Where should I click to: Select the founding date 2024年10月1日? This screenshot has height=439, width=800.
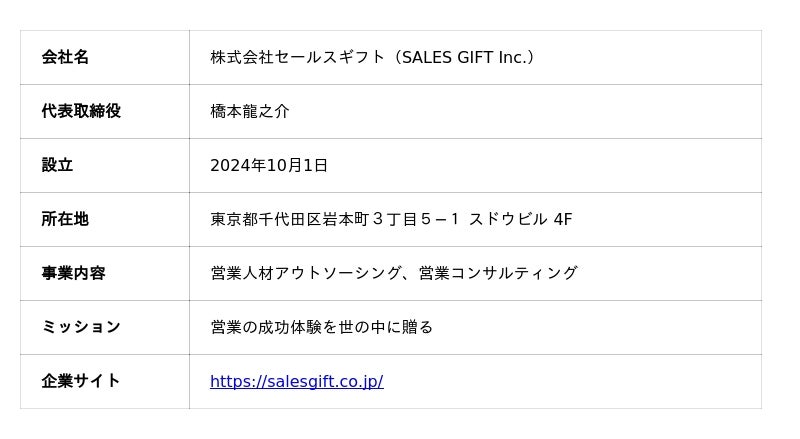click(268, 165)
